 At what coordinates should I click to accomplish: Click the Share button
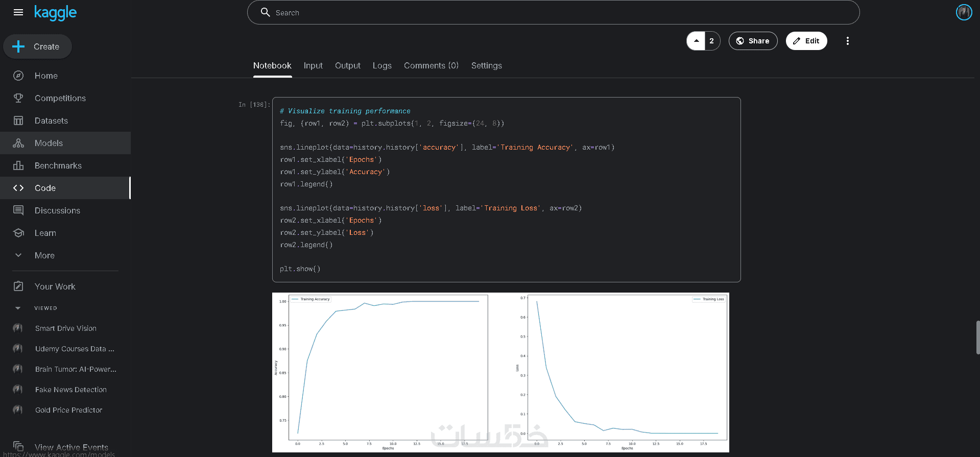[x=753, y=41]
